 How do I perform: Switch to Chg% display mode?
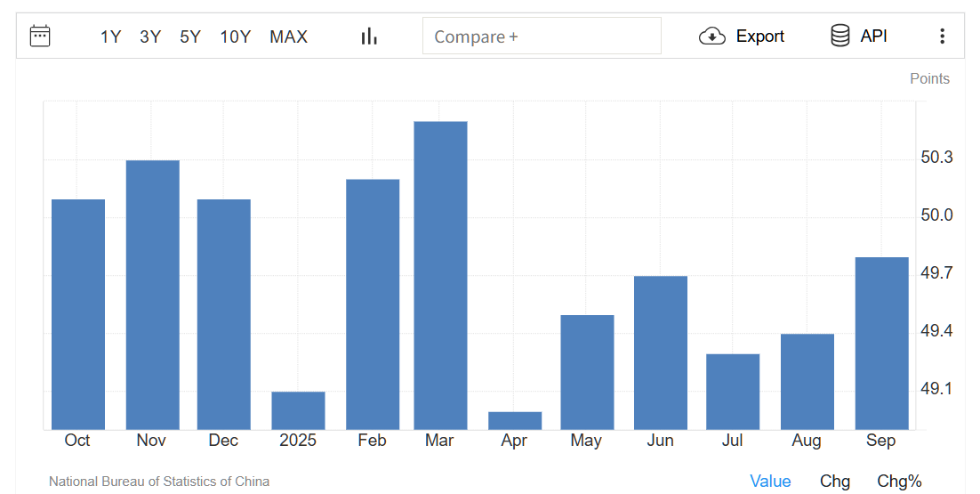(899, 482)
